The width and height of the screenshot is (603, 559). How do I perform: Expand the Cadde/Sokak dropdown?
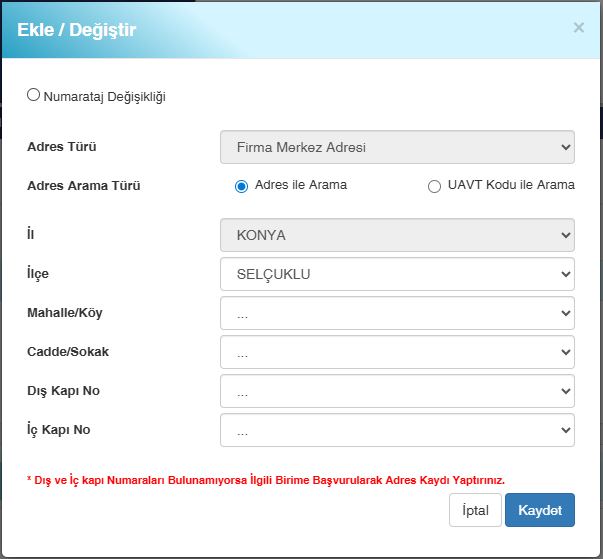pyautogui.click(x=397, y=352)
